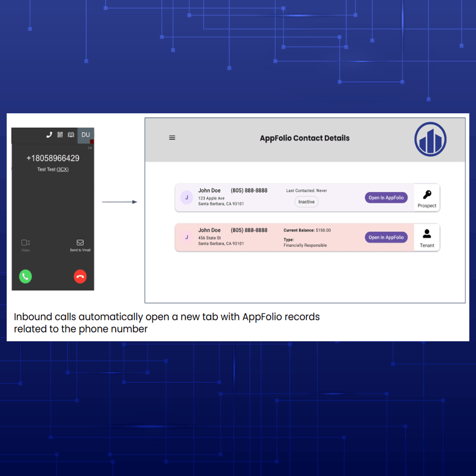Open the phone dialer handset icon

tap(49, 135)
